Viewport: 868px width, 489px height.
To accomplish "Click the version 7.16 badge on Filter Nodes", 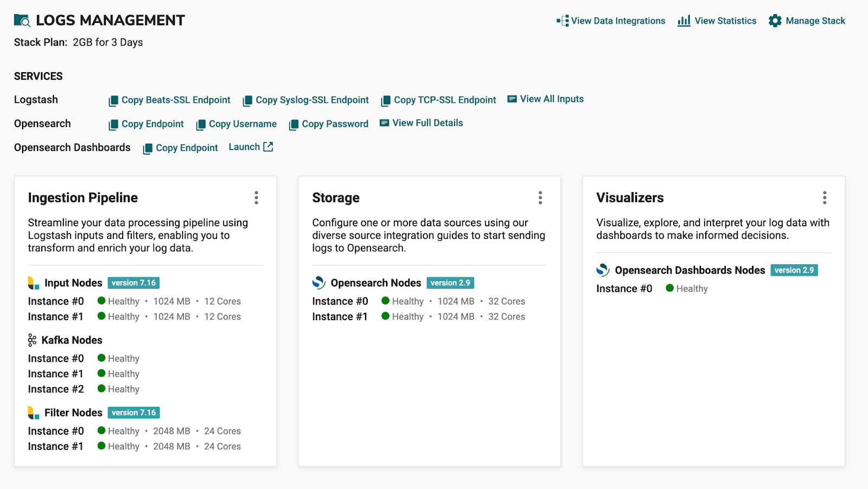I will tap(133, 412).
